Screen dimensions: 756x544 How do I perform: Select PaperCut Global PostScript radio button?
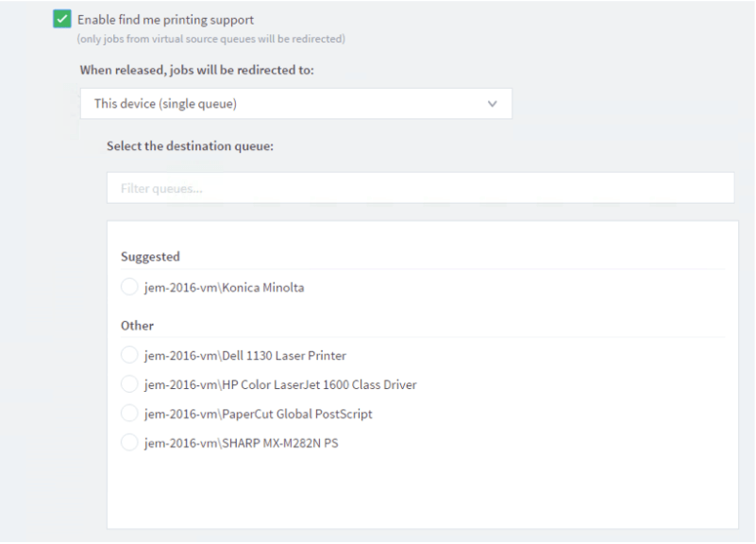click(x=129, y=414)
